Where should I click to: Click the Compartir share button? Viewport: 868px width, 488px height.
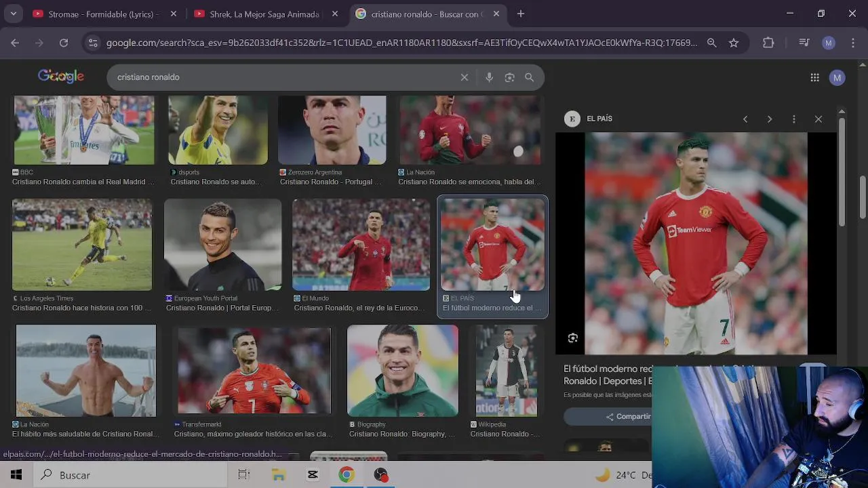[x=607, y=416]
